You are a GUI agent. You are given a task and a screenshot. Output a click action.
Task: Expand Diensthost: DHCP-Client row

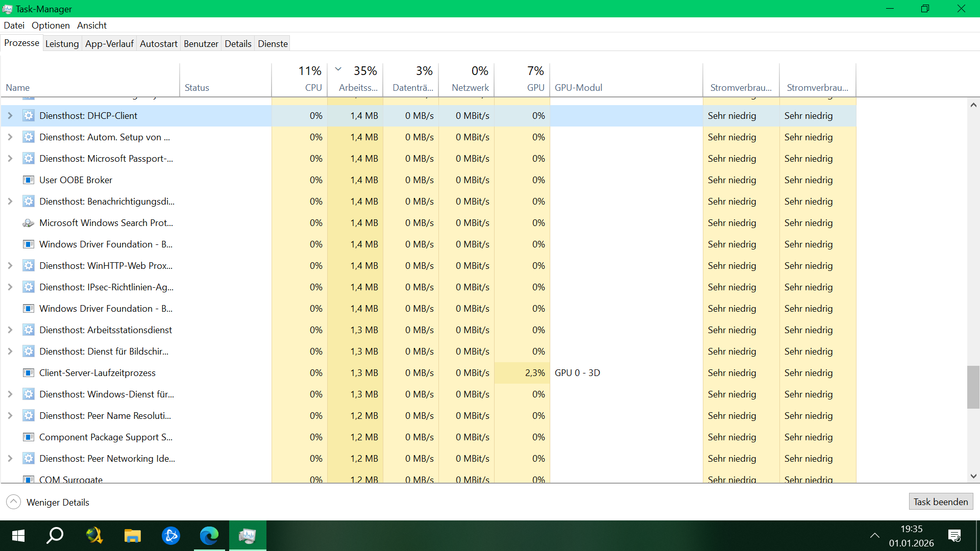tap(10, 116)
